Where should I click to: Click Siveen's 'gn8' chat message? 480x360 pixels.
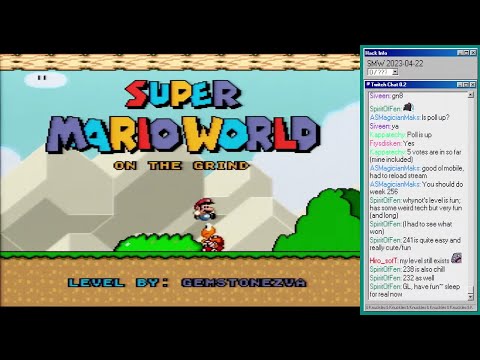click(x=386, y=96)
